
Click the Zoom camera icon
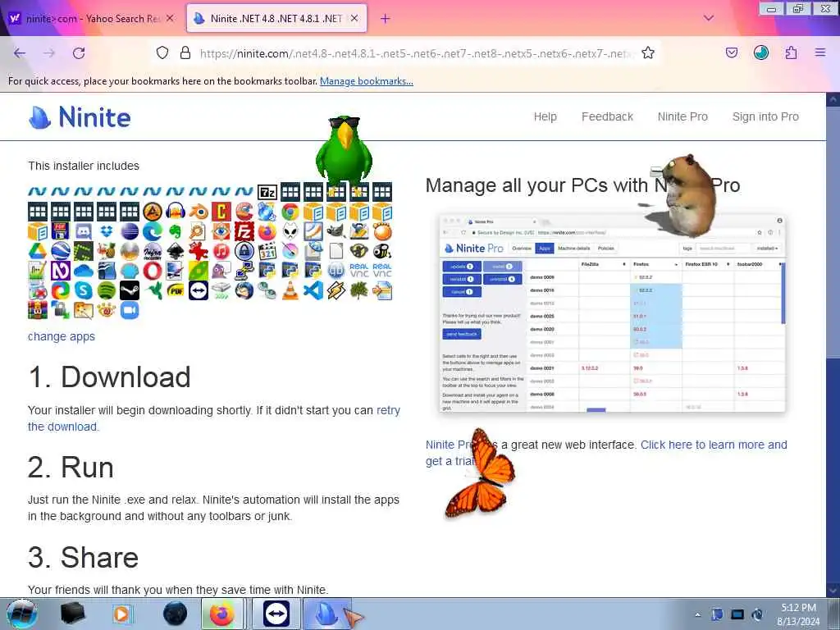tap(129, 310)
